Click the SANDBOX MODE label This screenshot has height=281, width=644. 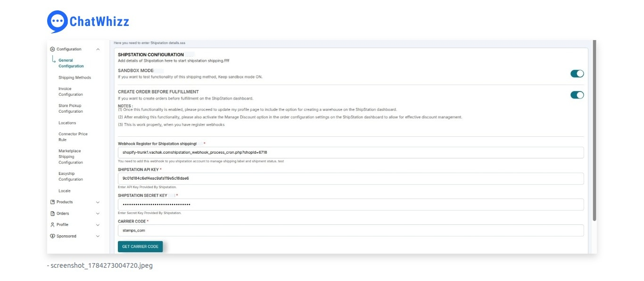pos(136,70)
